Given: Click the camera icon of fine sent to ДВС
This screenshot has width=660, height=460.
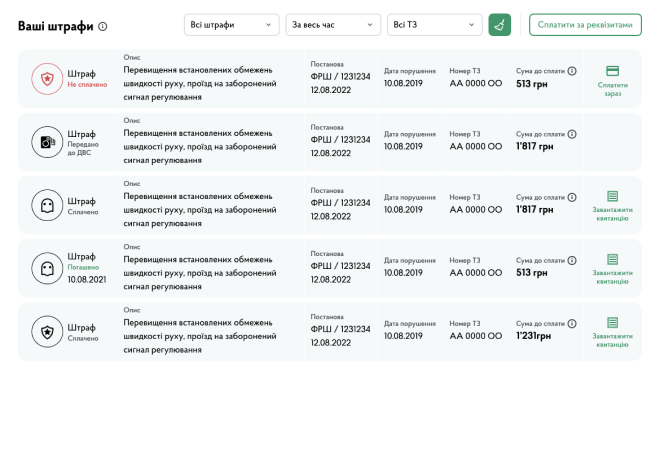Looking at the screenshot, I should (46, 143).
